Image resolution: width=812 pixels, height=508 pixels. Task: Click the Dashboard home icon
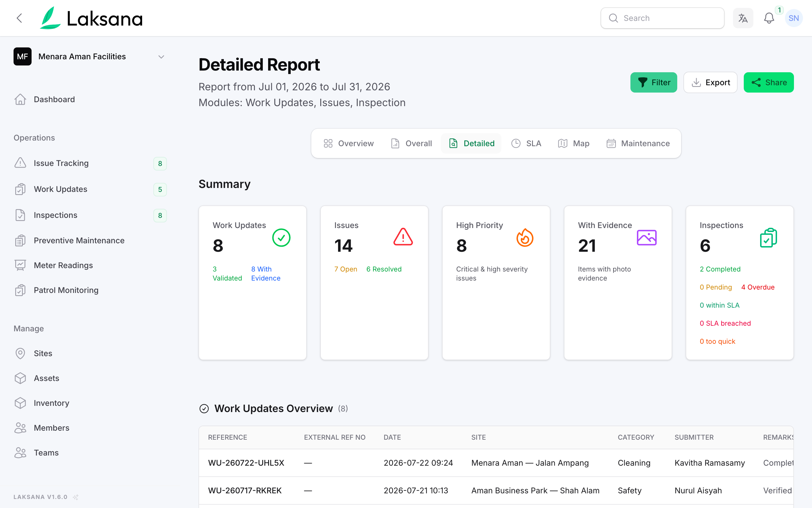[x=20, y=99]
